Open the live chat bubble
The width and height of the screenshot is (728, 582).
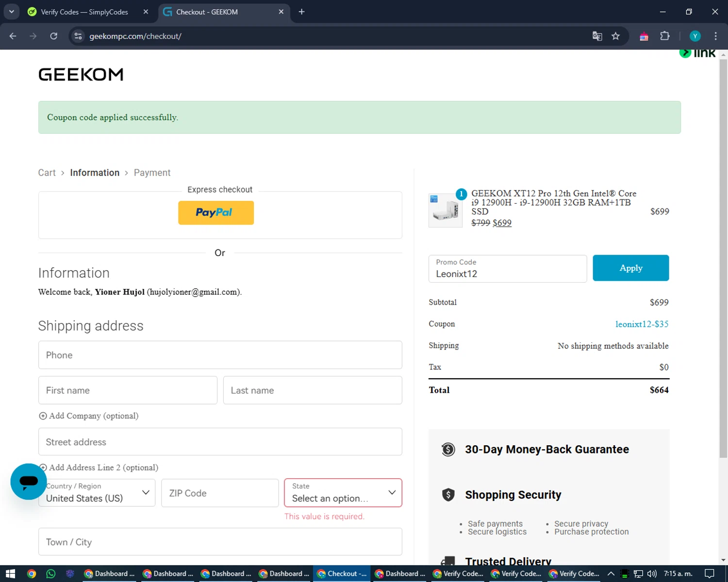click(x=29, y=482)
